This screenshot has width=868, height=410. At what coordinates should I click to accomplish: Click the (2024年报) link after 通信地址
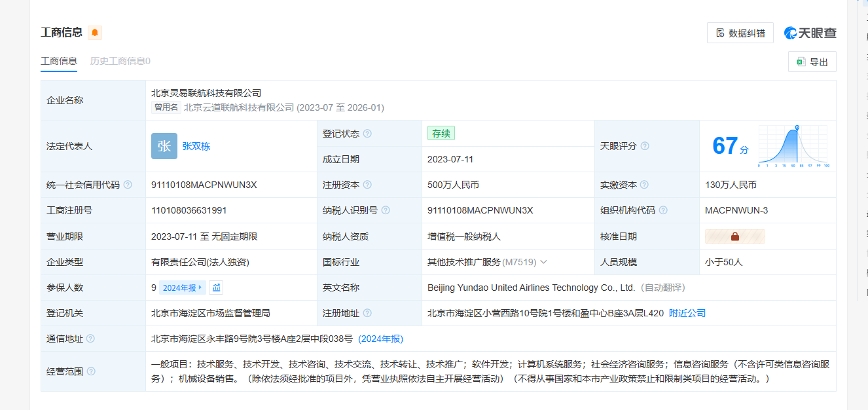click(381, 339)
